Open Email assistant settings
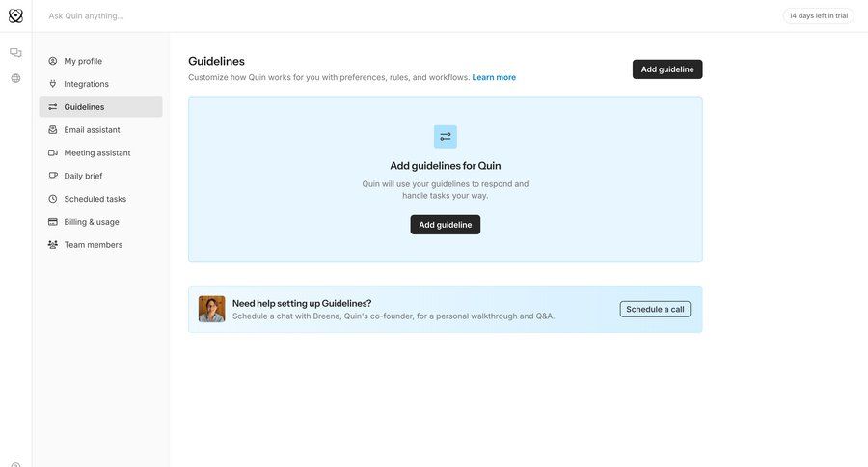Viewport: 868px width, 467px height. 100,129
